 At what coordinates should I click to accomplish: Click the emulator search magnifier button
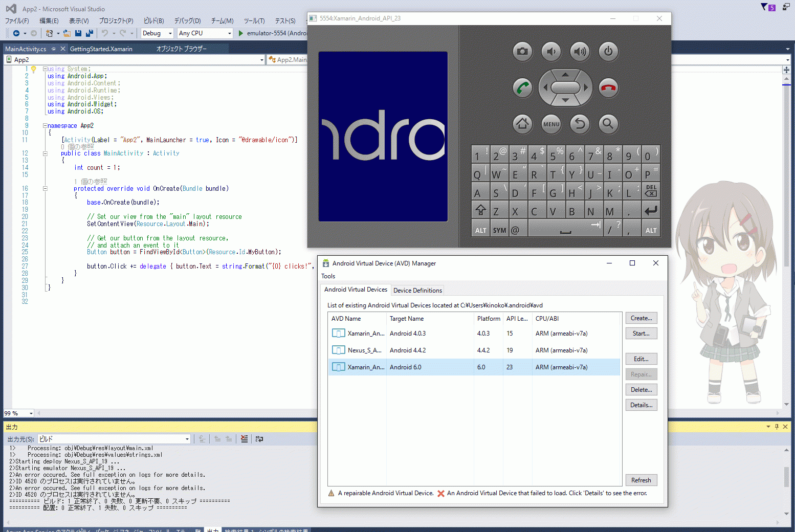[608, 124]
